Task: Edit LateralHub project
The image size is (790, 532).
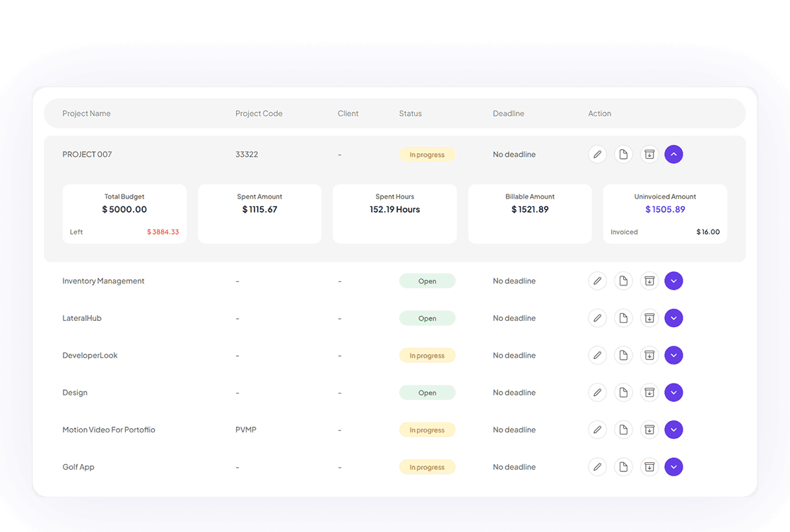Action: pyautogui.click(x=597, y=318)
